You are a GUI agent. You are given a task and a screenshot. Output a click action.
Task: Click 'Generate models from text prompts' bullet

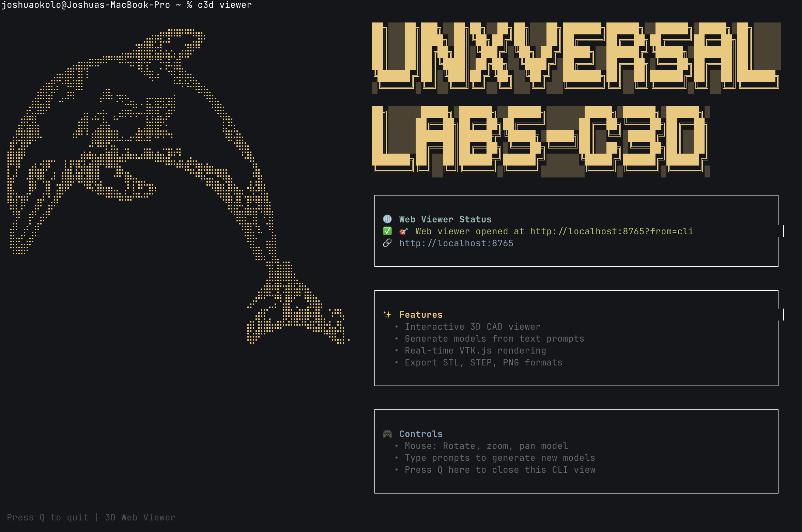(x=494, y=339)
